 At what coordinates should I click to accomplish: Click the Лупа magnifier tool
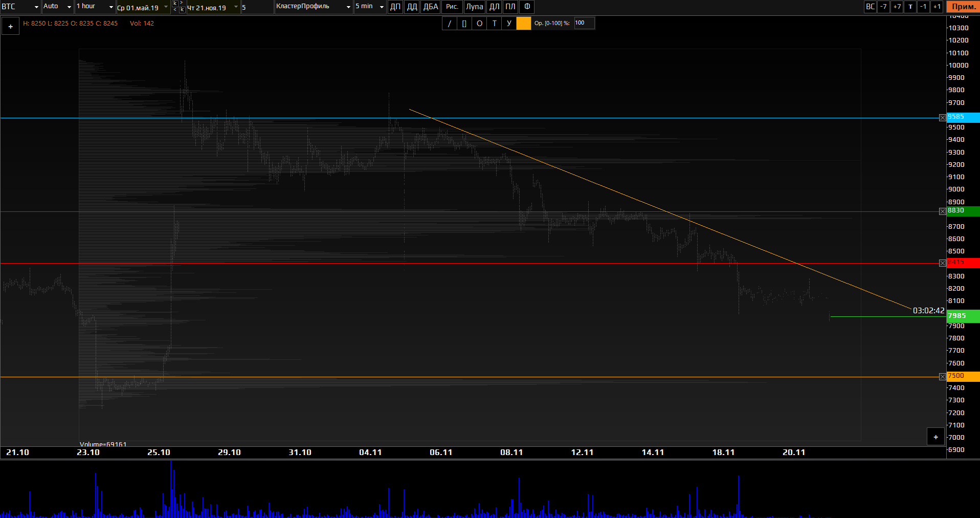pos(474,7)
